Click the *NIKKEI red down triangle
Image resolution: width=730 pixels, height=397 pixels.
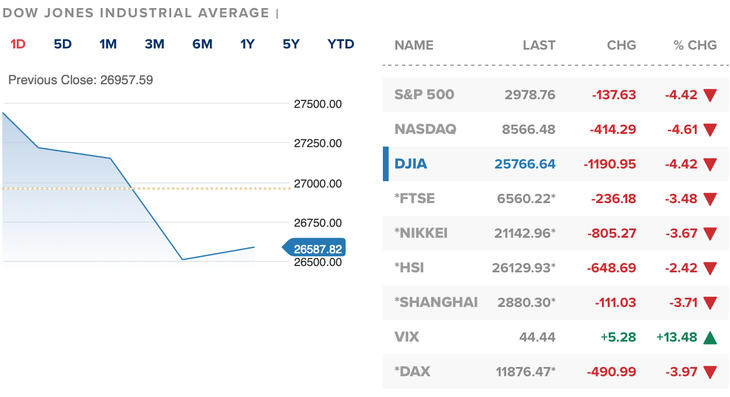click(x=710, y=234)
